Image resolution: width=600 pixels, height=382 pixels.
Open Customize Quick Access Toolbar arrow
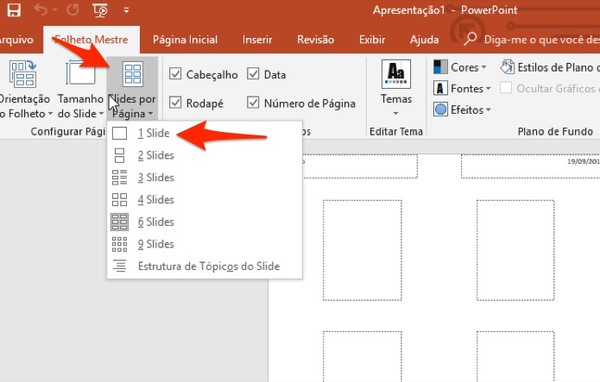click(x=126, y=10)
